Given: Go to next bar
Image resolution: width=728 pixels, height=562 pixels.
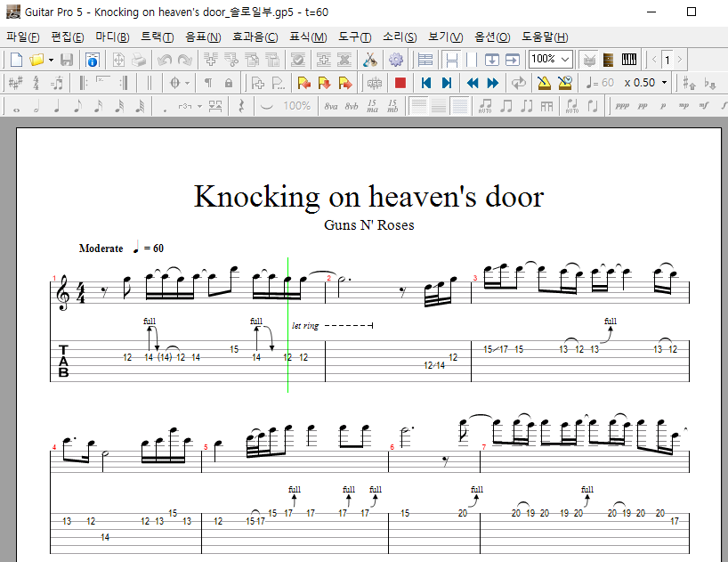Looking at the screenshot, I should point(493,83).
